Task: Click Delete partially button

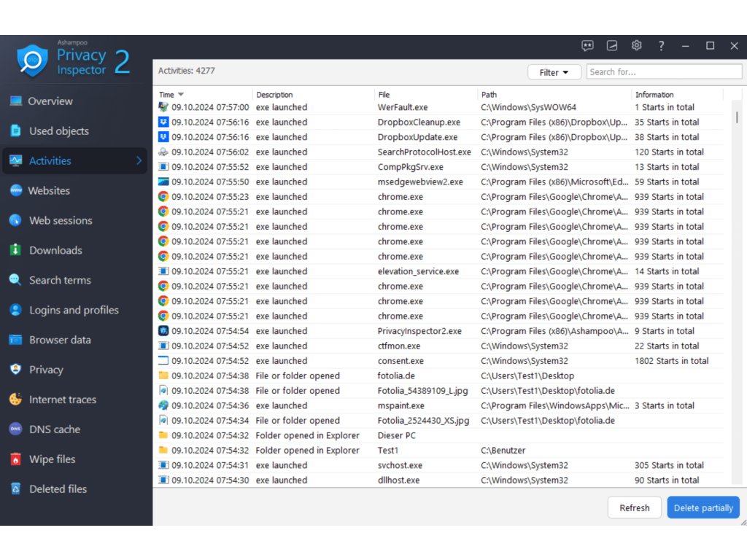Action: [703, 507]
